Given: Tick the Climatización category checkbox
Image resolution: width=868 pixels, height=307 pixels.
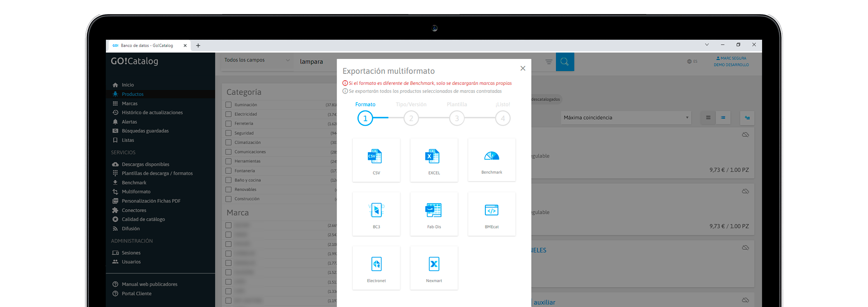Looking at the screenshot, I should (x=228, y=142).
